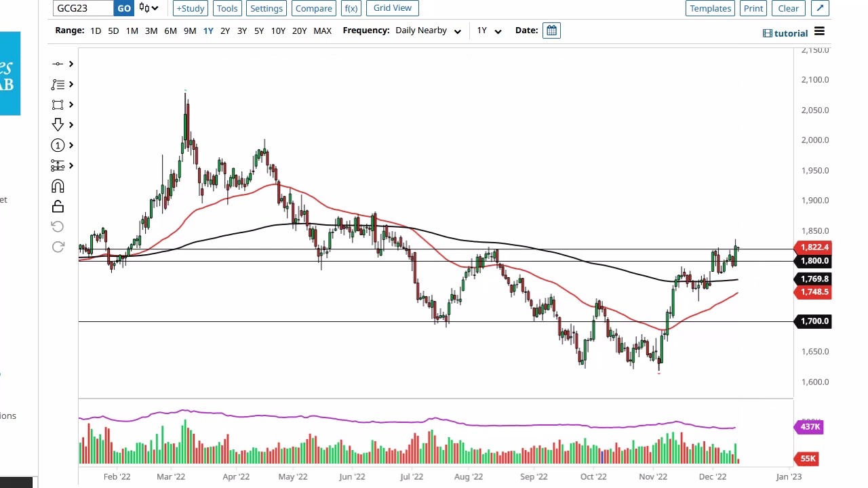Image resolution: width=868 pixels, height=488 pixels.
Task: Open the +Study menu
Action: 190,8
